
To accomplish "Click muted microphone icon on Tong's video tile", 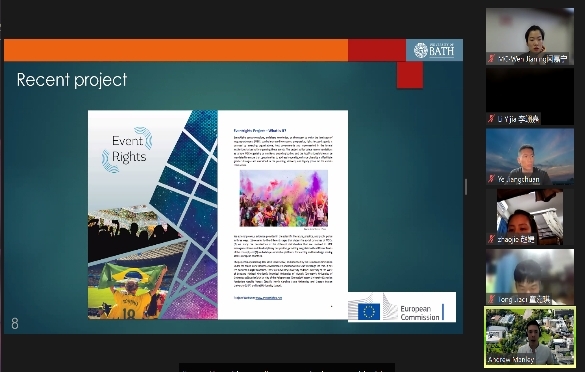I will point(492,299).
